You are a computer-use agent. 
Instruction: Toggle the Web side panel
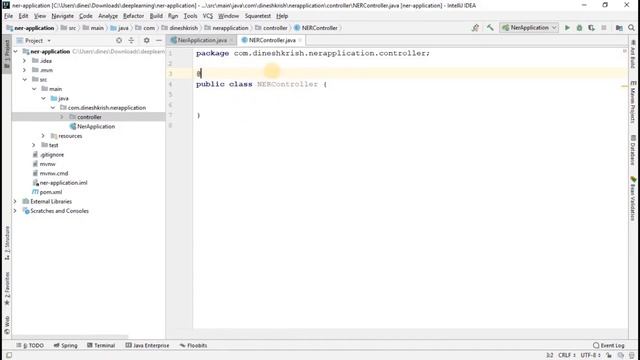coord(7,324)
